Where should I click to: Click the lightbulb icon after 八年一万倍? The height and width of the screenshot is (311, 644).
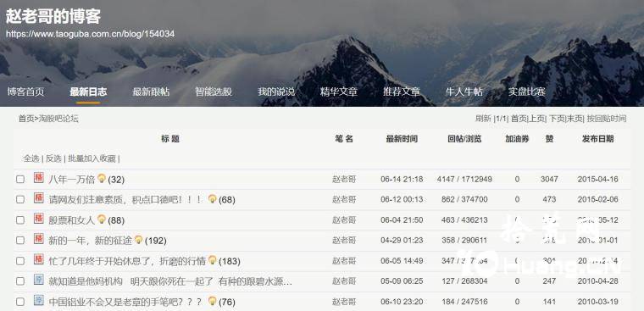(x=102, y=178)
